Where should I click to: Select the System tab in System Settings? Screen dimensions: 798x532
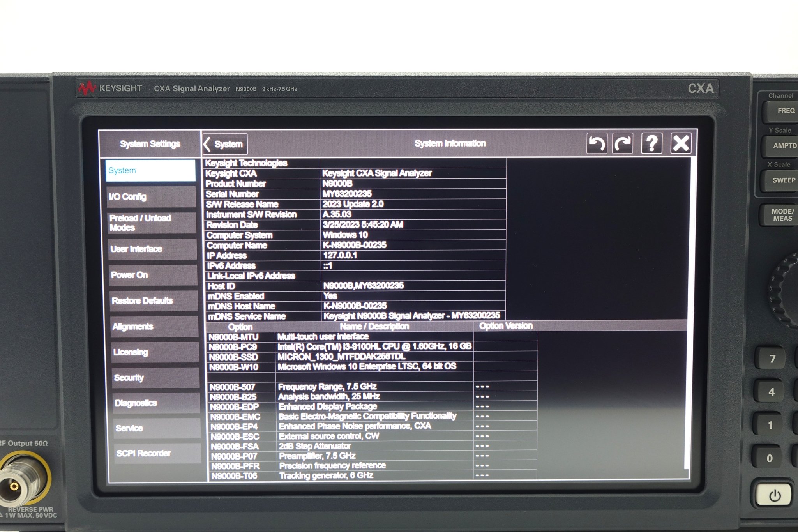click(x=150, y=170)
